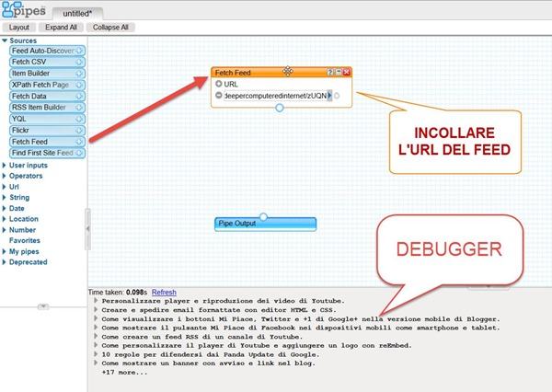Open help on the Fetch Feed module

click(x=330, y=72)
